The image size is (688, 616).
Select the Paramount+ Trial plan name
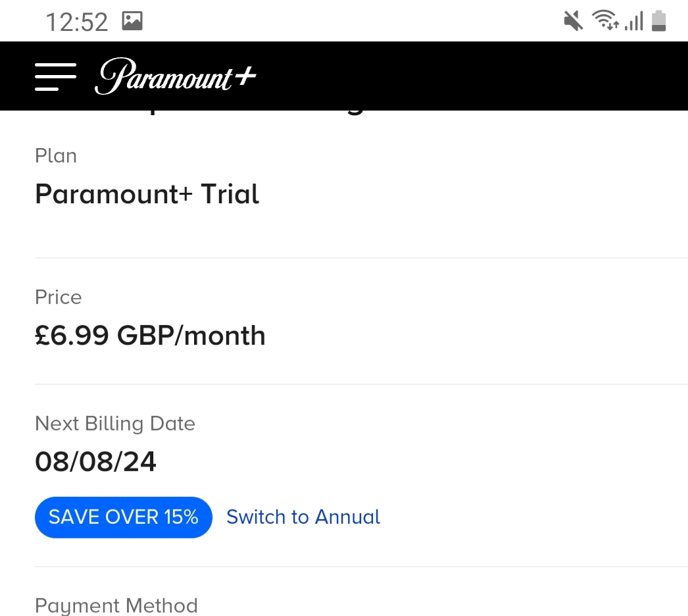point(147,194)
